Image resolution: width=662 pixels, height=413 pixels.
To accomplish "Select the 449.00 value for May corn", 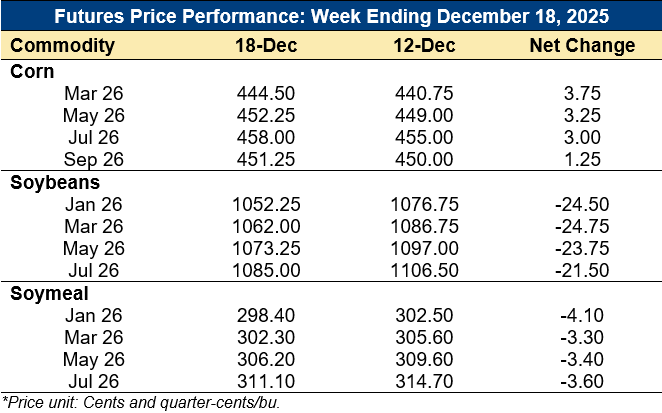I will [423, 115].
